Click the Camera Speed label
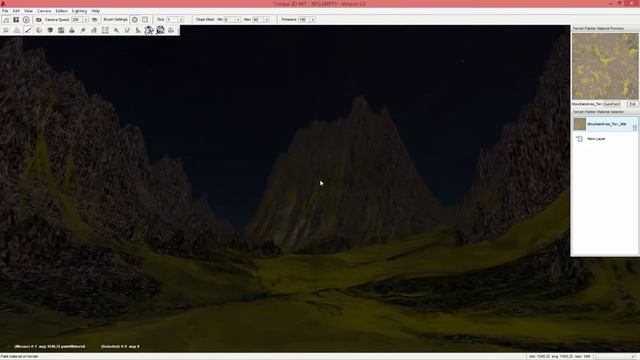 57,20
